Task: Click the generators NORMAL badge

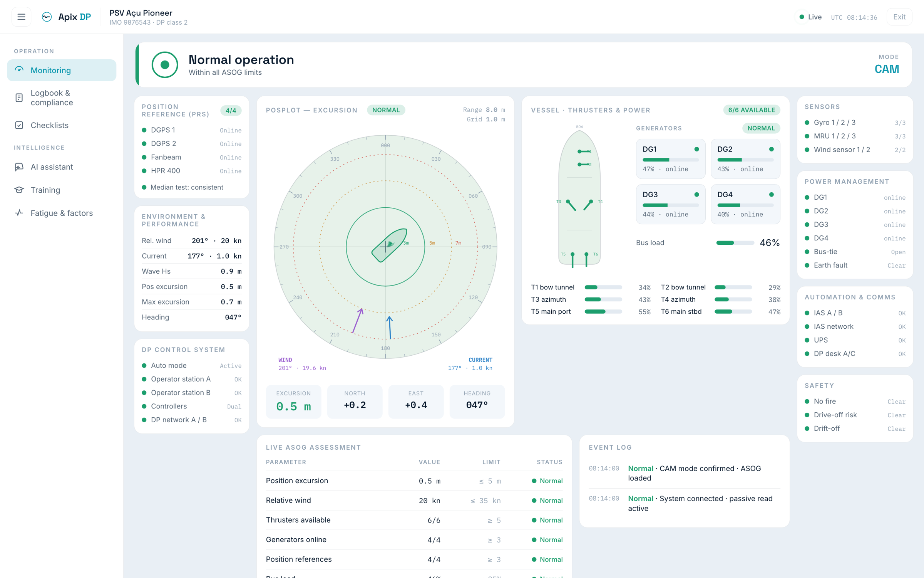Action: pyautogui.click(x=761, y=128)
